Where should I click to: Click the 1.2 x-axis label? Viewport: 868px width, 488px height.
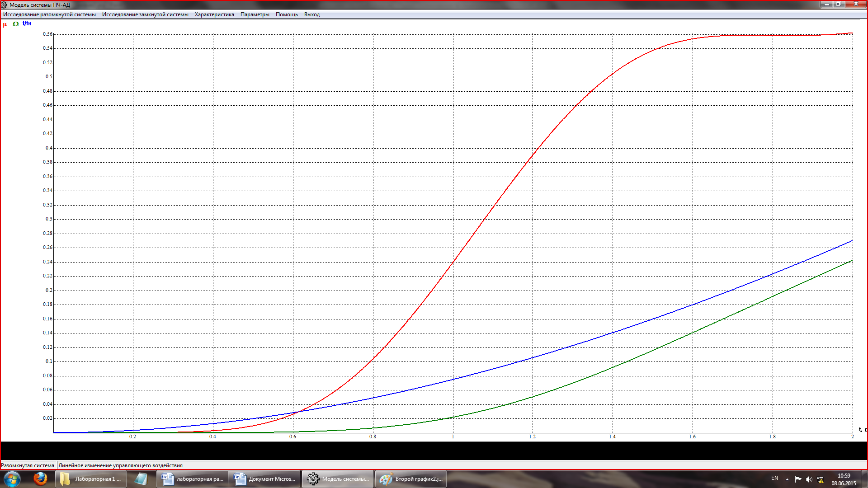[532, 437]
